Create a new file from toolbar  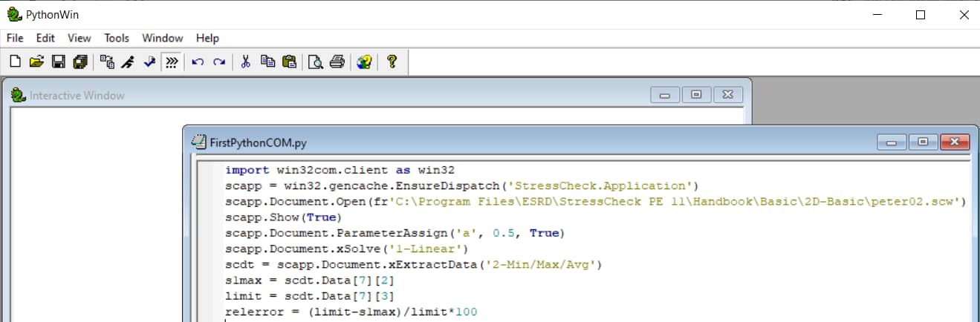pos(15,62)
